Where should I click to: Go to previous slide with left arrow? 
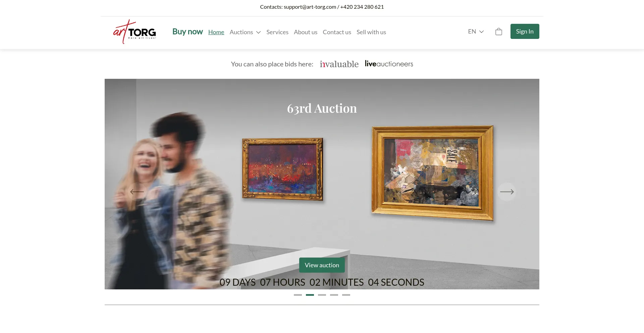[137, 192]
